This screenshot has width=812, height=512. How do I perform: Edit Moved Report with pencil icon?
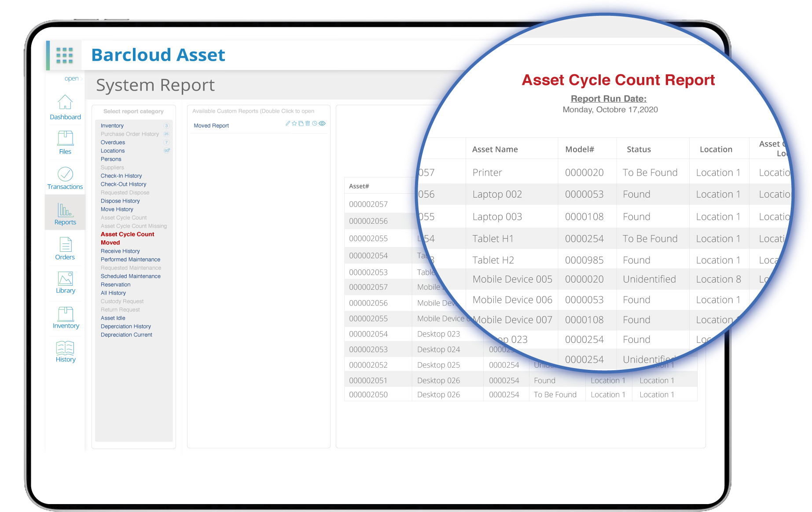[x=288, y=124]
